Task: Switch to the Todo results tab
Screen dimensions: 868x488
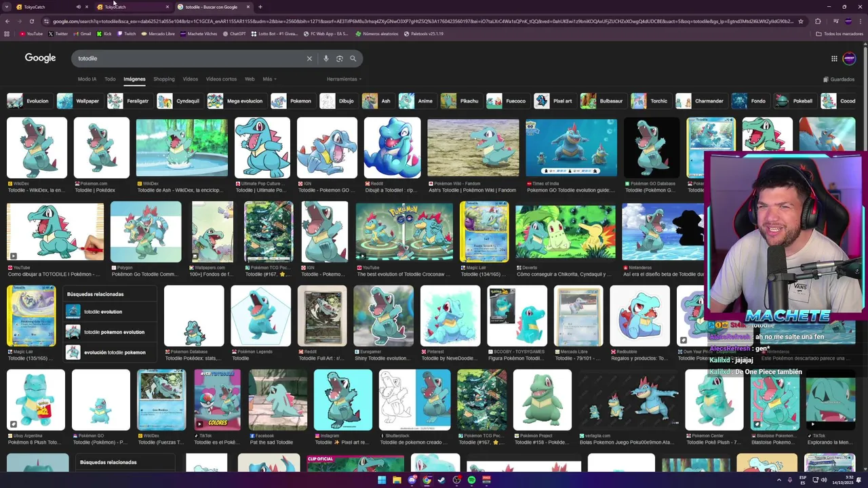Action: click(110, 79)
